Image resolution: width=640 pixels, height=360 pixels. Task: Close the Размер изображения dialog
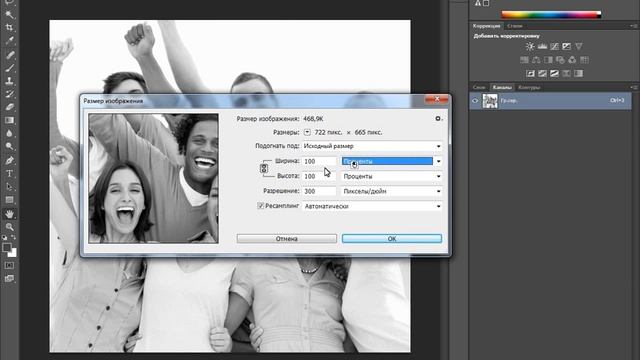[x=436, y=99]
